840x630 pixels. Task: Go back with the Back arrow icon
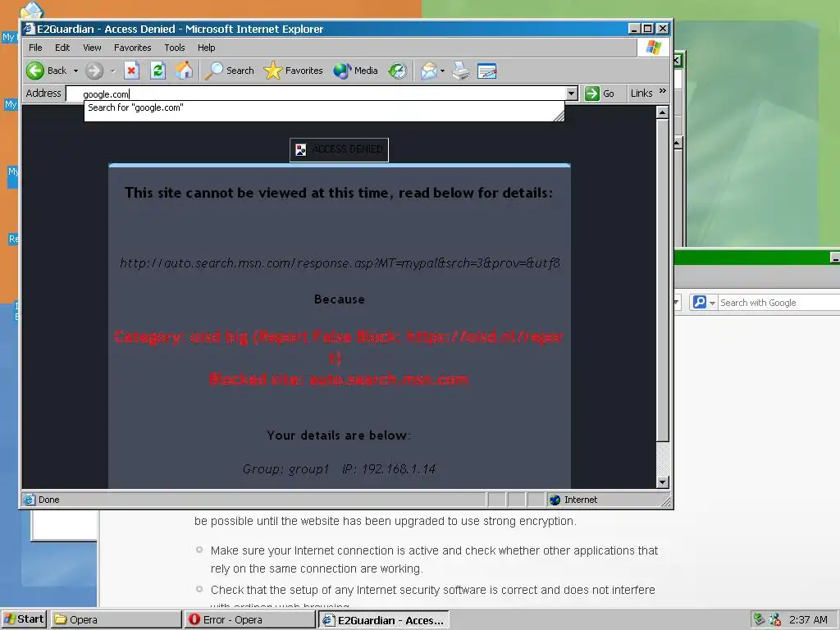pos(35,71)
